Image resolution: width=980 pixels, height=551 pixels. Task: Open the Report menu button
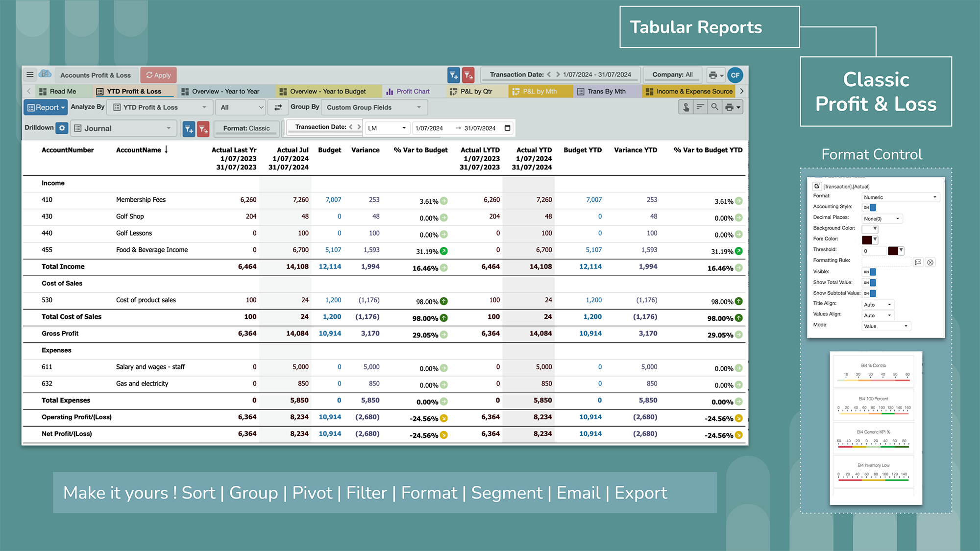(45, 107)
